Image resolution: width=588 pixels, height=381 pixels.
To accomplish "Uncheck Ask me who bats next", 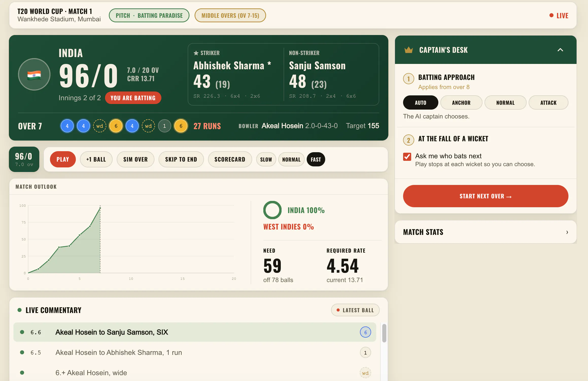I will [x=407, y=157].
